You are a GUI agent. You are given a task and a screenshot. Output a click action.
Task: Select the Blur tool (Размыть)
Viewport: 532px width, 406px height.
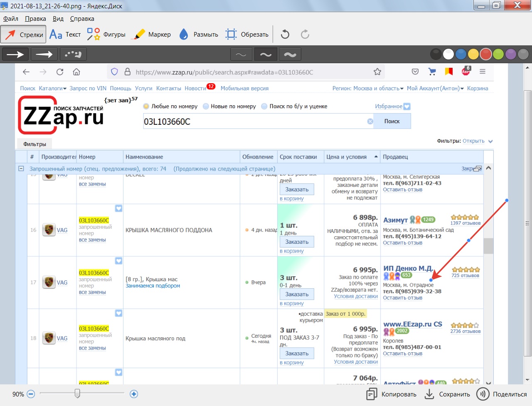(199, 35)
